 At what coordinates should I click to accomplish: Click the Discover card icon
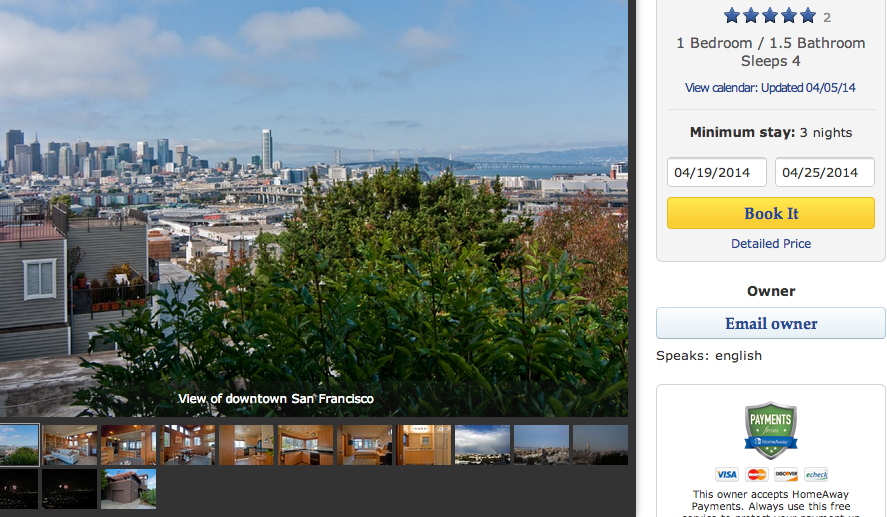786,474
